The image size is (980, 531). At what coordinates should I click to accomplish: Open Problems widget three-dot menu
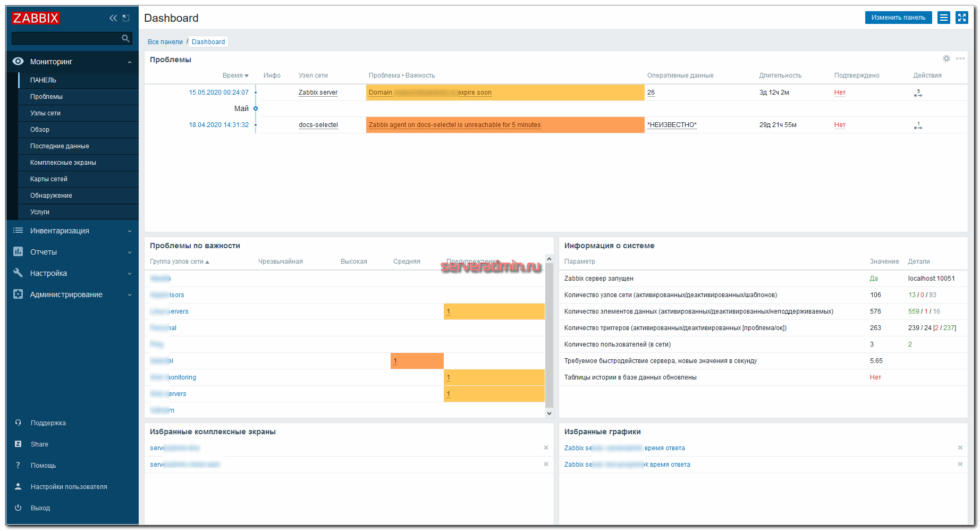[960, 58]
